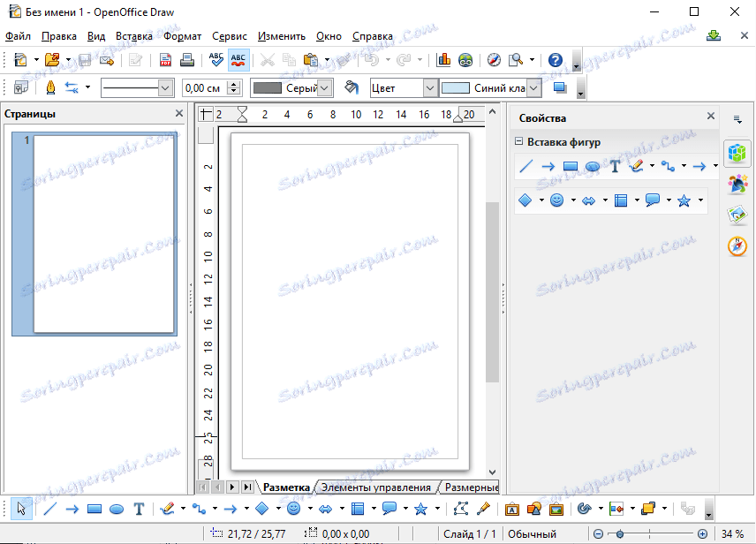Click the Export directly as PDF icon
The image size is (756, 544).
[164, 60]
